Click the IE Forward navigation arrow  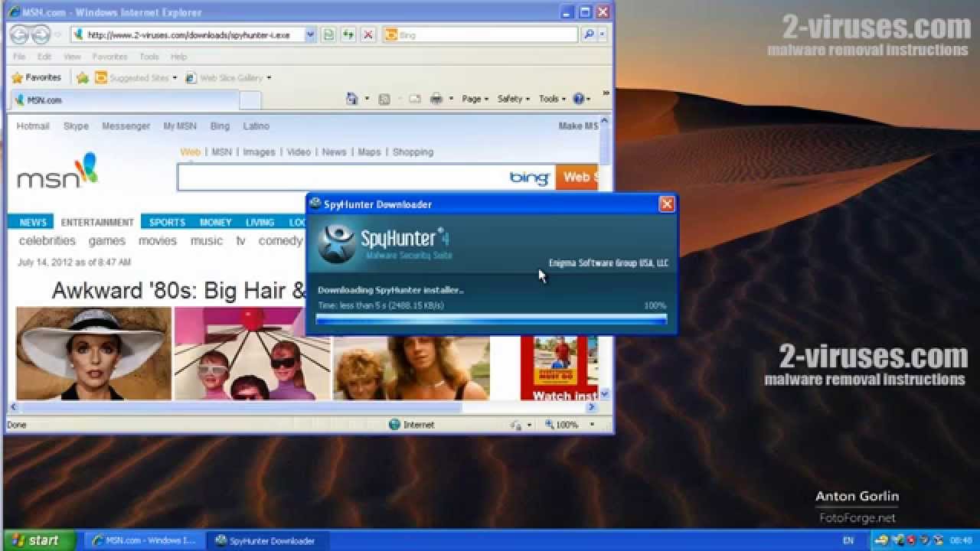tap(41, 34)
